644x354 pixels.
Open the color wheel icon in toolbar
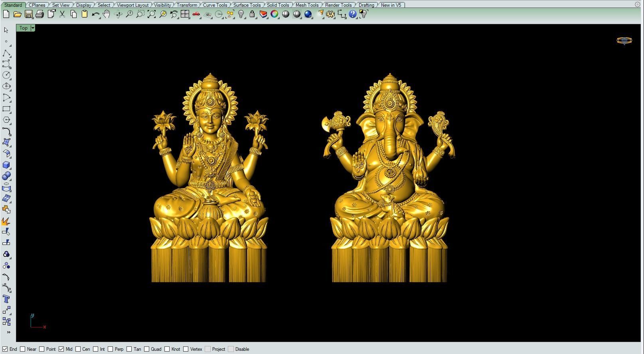point(275,14)
